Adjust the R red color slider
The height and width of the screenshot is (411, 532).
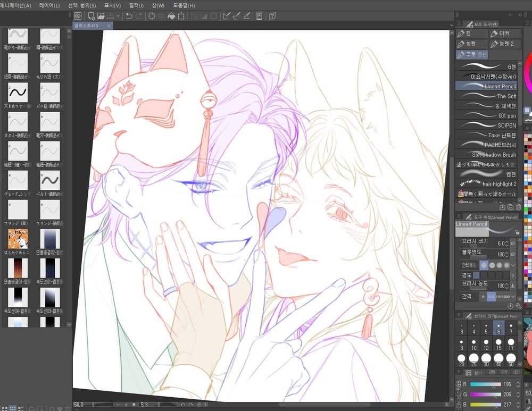coord(486,384)
